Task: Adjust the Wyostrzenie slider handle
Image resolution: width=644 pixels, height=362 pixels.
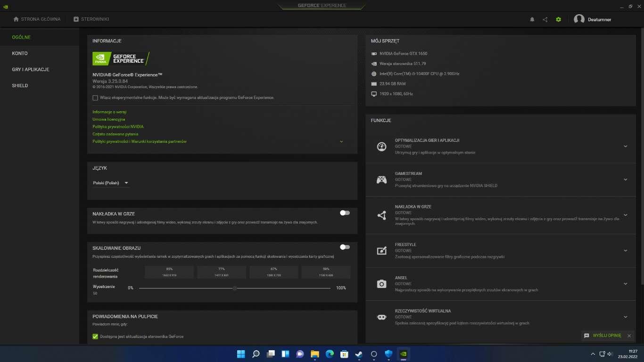Action: pyautogui.click(x=235, y=288)
